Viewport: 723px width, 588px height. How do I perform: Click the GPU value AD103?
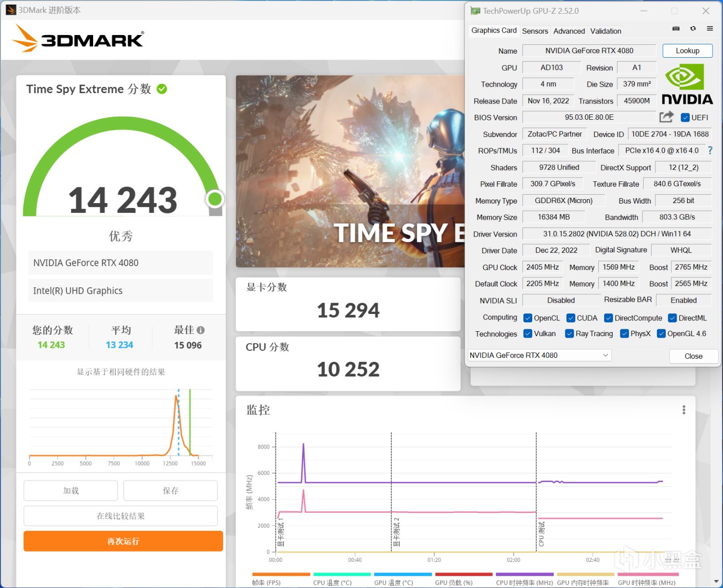pyautogui.click(x=551, y=68)
